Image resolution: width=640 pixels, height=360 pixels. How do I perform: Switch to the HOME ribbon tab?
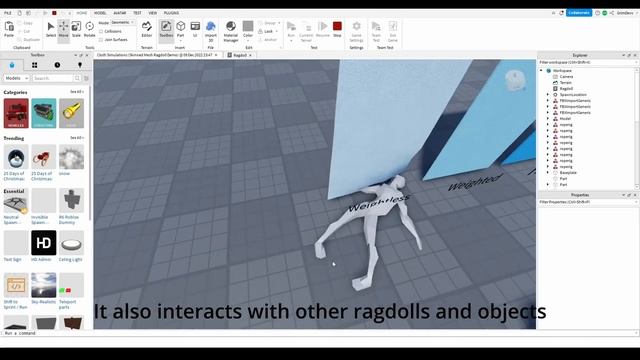[82, 13]
